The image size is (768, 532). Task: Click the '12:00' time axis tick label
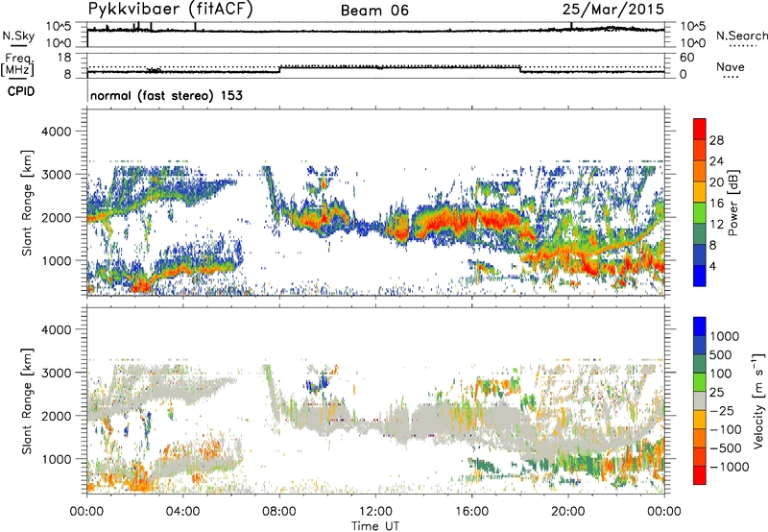click(375, 511)
